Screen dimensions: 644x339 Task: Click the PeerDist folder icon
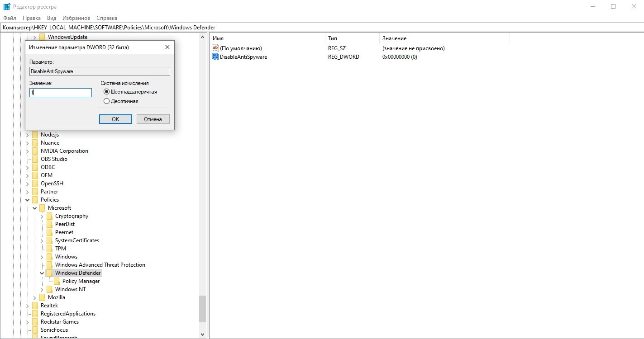(50, 224)
